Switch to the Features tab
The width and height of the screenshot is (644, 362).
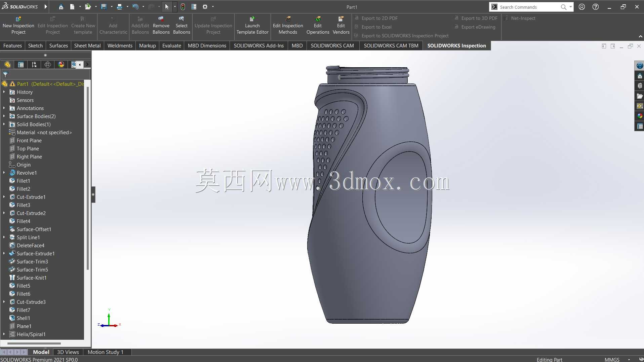pyautogui.click(x=12, y=46)
